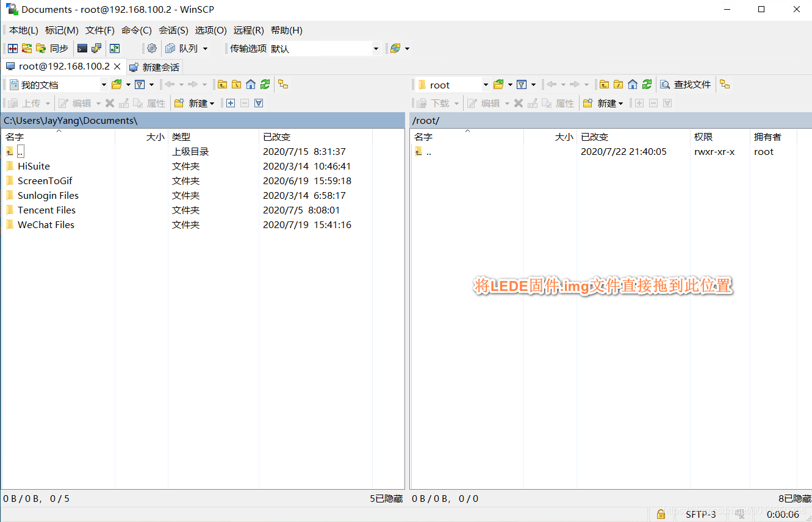Open preferences gear icon
Image resolution: width=812 pixels, height=522 pixels.
point(152,48)
